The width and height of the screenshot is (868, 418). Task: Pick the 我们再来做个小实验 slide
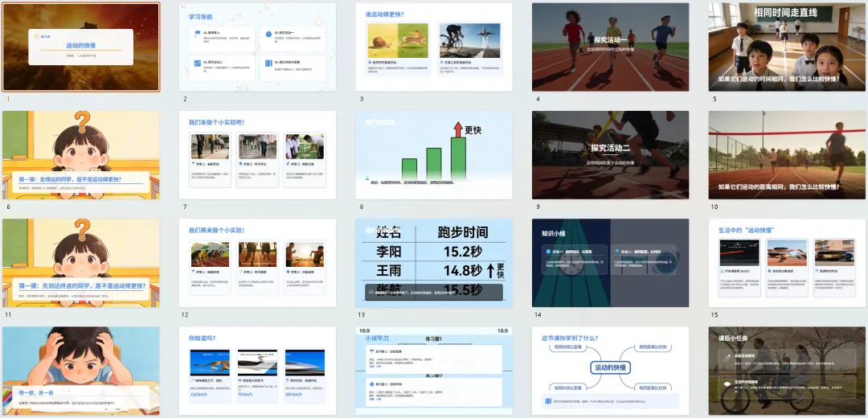[x=257, y=263]
